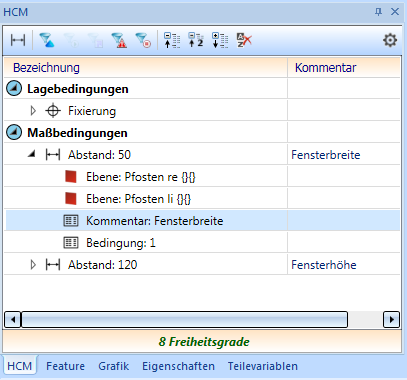
Task: Click the Fensterbreite comment cell
Action: pos(344,155)
